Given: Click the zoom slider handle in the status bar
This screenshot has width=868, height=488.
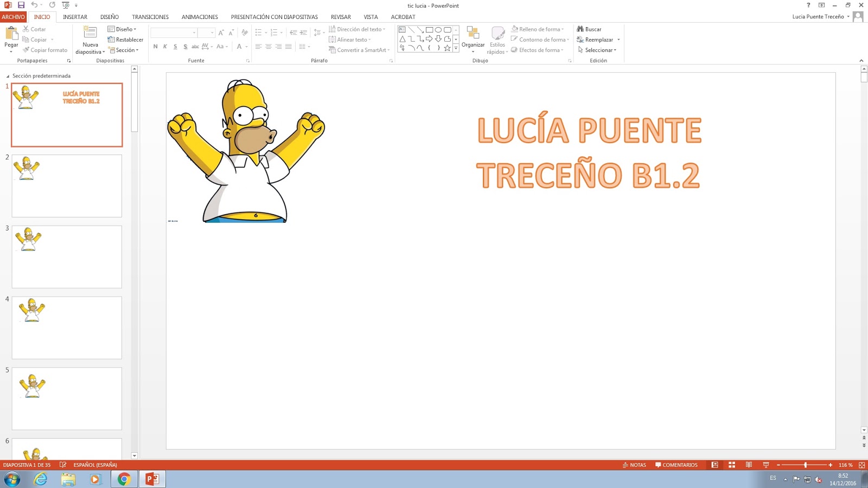Looking at the screenshot, I should [805, 465].
